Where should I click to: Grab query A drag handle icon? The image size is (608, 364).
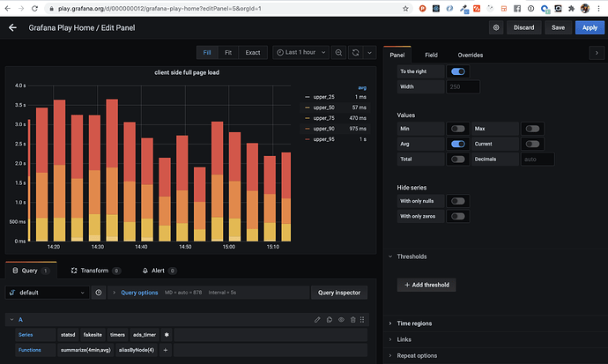[x=362, y=320]
